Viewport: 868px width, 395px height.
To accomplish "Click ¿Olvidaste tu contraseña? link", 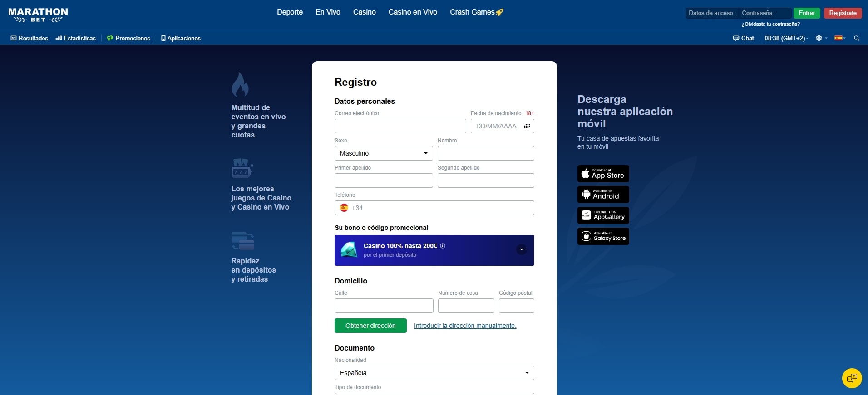I will tap(770, 24).
